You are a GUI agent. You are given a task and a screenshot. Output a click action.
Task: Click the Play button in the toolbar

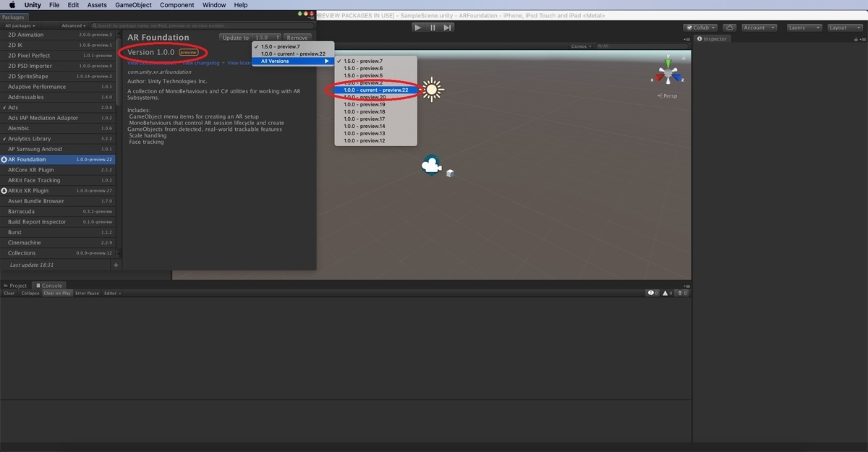pyautogui.click(x=418, y=27)
